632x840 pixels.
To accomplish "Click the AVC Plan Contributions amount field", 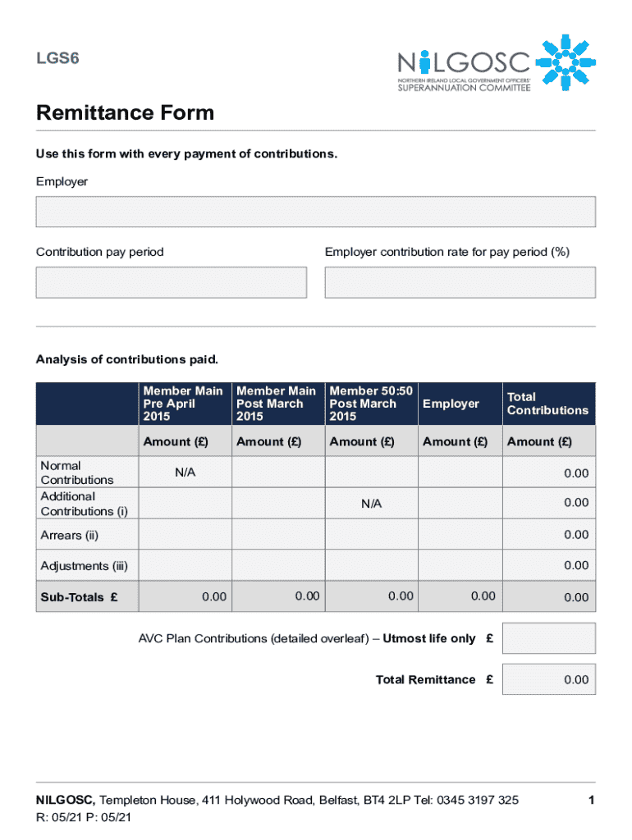I will [x=548, y=638].
